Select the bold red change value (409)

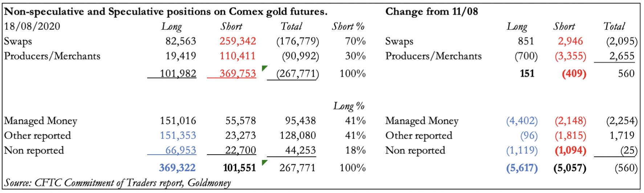[574, 74]
